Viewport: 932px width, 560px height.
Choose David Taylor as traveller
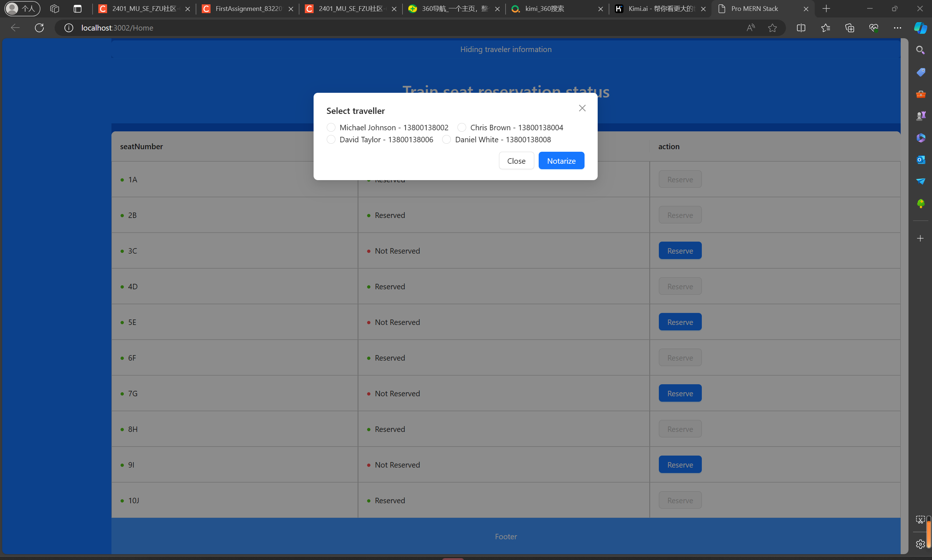coord(331,140)
